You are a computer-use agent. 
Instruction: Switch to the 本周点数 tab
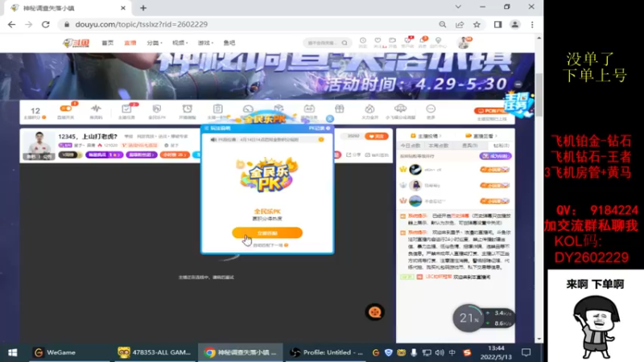[439, 146]
